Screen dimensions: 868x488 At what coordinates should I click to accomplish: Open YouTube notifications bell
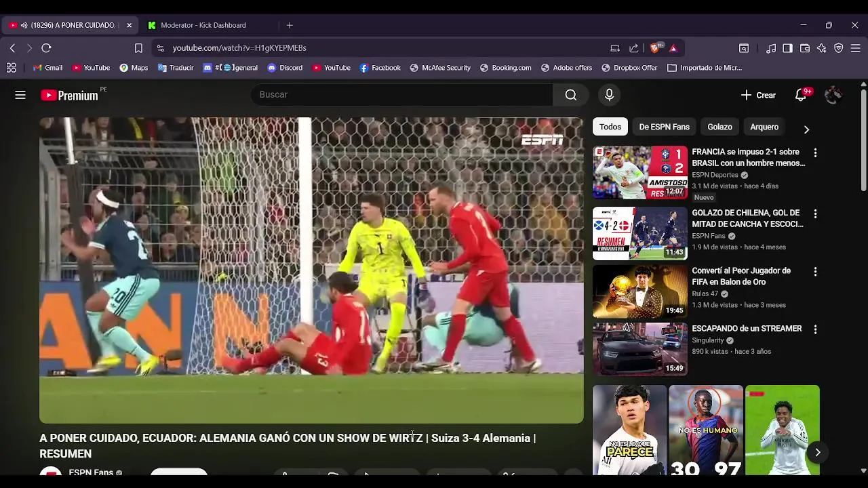(801, 95)
